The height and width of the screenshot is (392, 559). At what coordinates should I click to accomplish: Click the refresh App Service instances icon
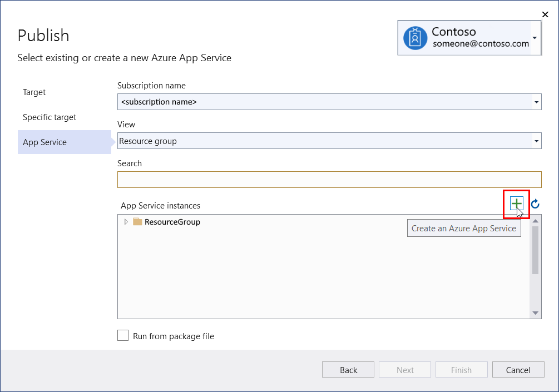point(535,204)
